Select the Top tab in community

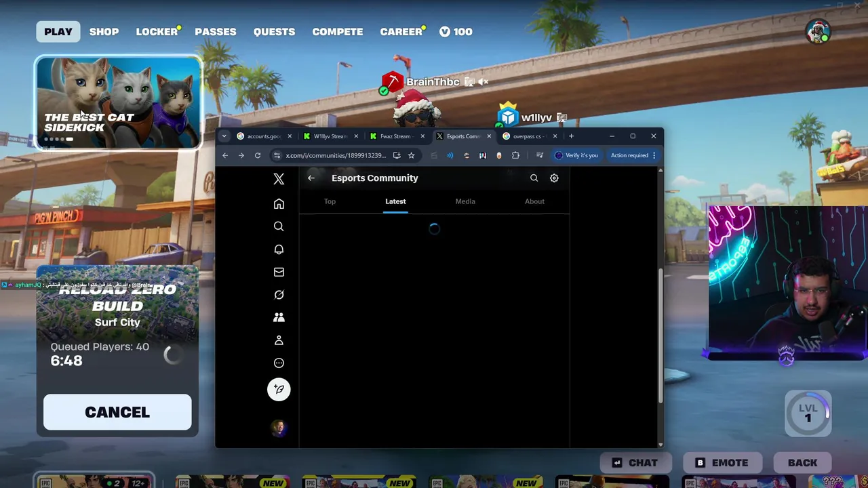pyautogui.click(x=330, y=201)
